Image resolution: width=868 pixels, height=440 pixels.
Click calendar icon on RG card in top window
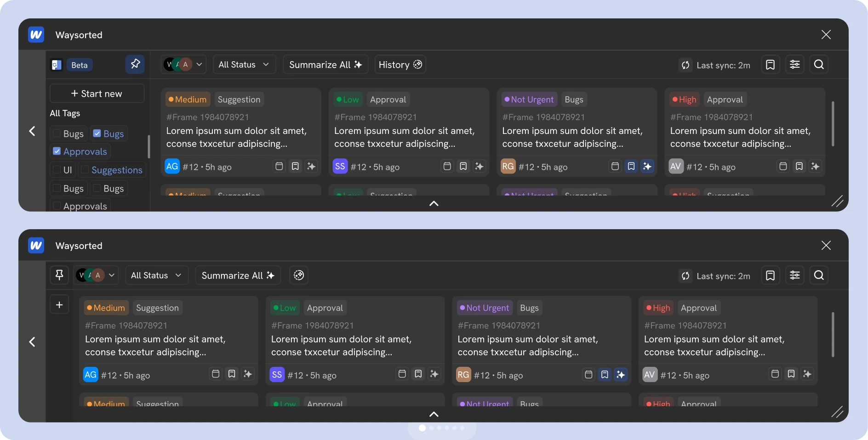(x=615, y=166)
